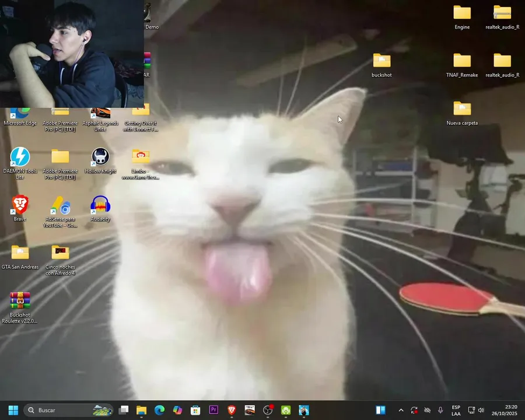This screenshot has width=525, height=420.
Task: Select the buckshot folder on desktop
Action: tap(381, 65)
